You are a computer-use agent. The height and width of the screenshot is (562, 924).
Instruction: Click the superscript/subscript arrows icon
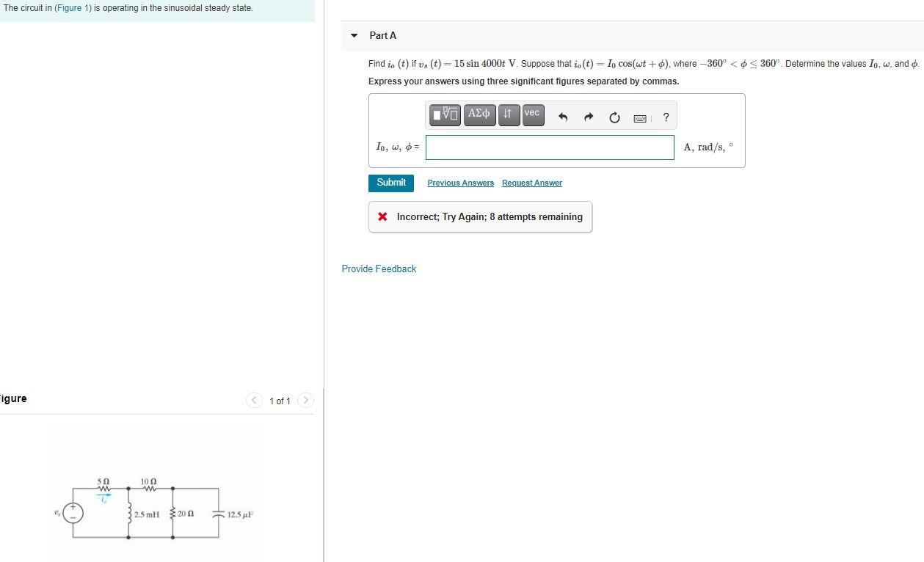pyautogui.click(x=508, y=114)
